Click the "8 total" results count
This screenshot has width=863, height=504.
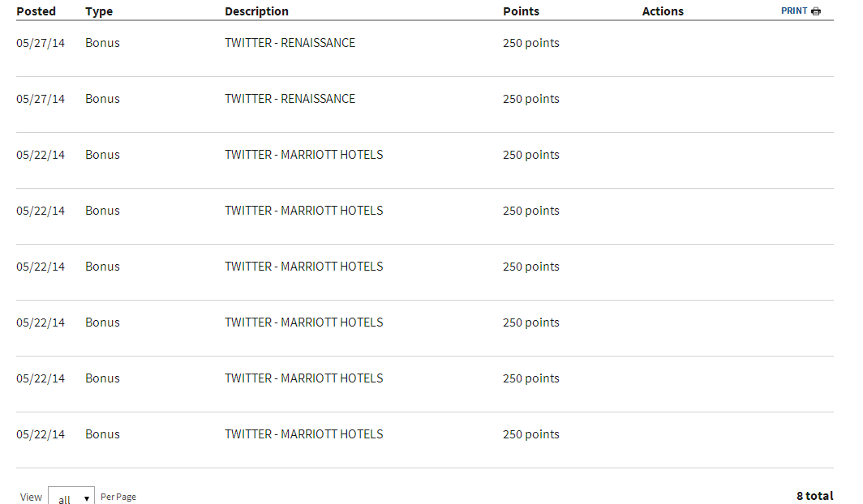point(814,496)
